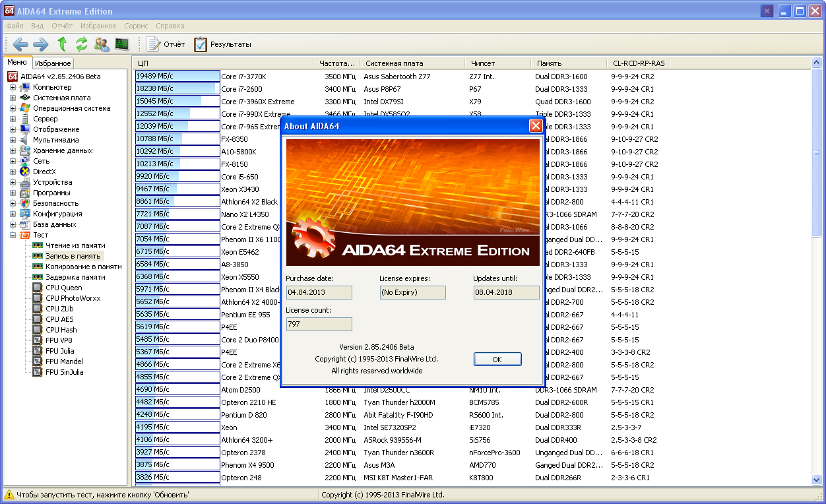Switch to the Избранное tab
826x504 pixels.
pyautogui.click(x=53, y=63)
